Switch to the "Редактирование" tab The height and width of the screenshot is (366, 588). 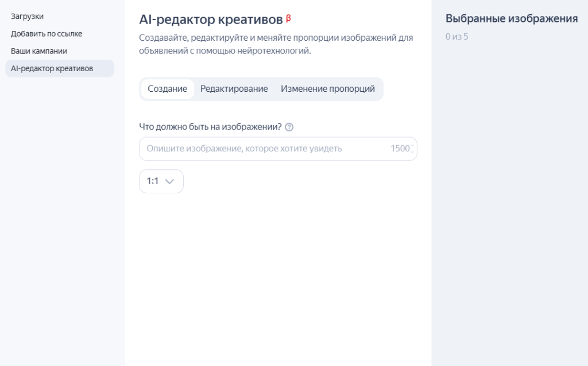point(233,89)
